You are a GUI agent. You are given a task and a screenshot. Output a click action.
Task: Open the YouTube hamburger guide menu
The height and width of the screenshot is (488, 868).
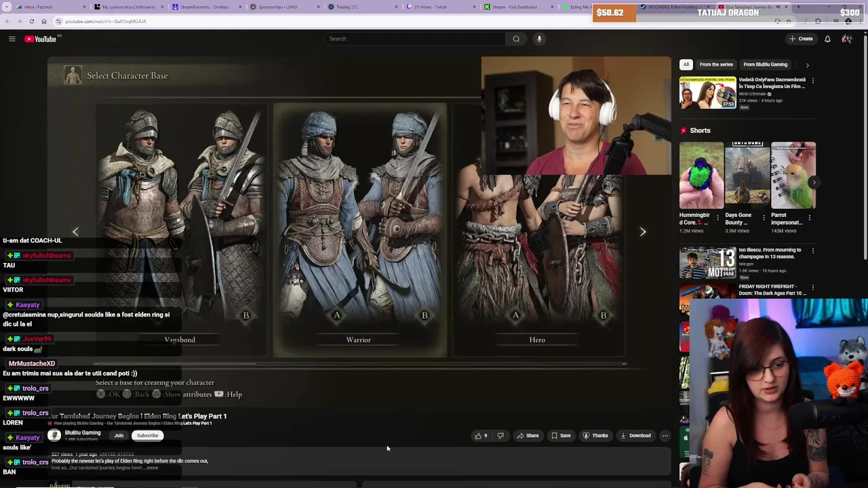[12, 39]
